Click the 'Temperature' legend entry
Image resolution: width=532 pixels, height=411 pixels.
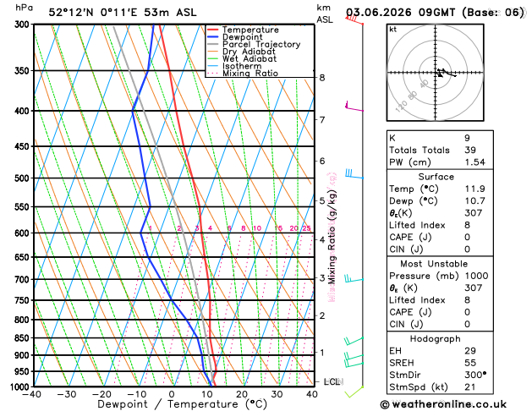click(x=250, y=30)
